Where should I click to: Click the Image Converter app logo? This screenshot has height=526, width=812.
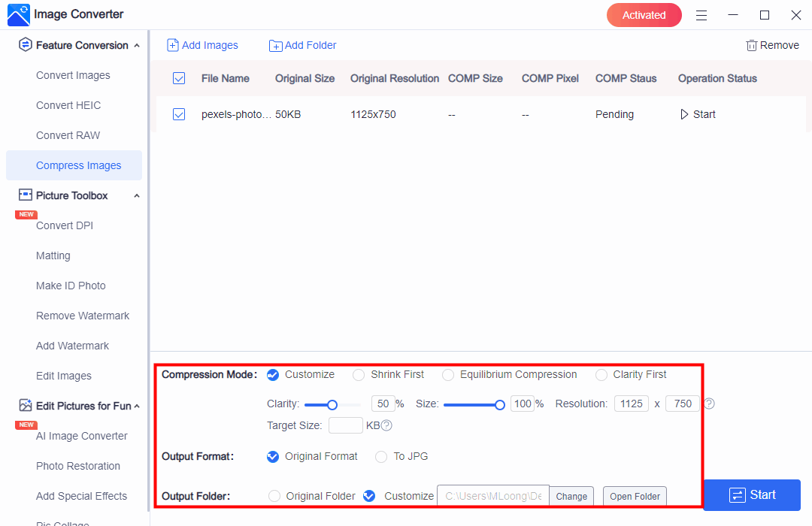pos(18,15)
